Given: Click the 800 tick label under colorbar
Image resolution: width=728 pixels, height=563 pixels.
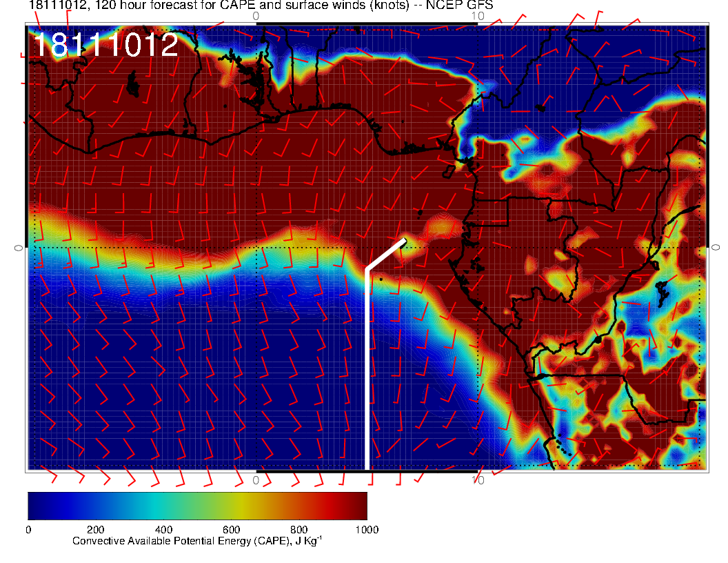Looking at the screenshot, I should (299, 530).
